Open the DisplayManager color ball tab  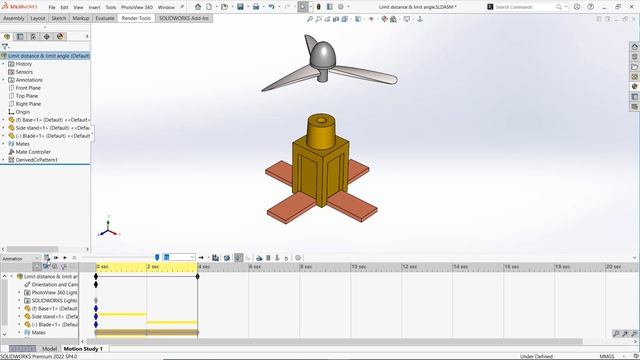tap(60, 36)
